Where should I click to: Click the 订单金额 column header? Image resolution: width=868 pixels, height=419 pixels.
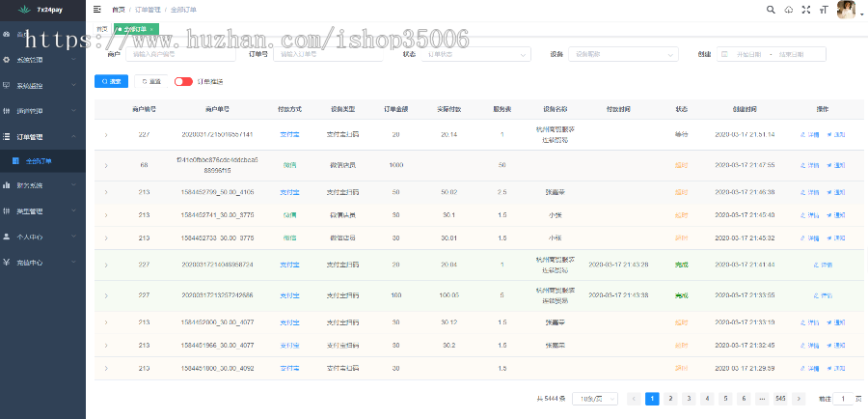pyautogui.click(x=395, y=109)
